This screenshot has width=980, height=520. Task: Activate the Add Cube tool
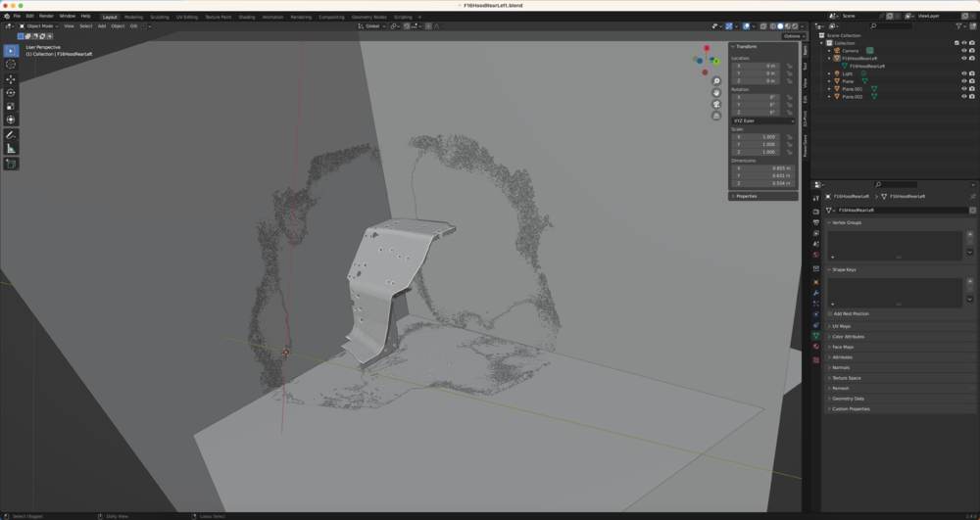(x=11, y=164)
